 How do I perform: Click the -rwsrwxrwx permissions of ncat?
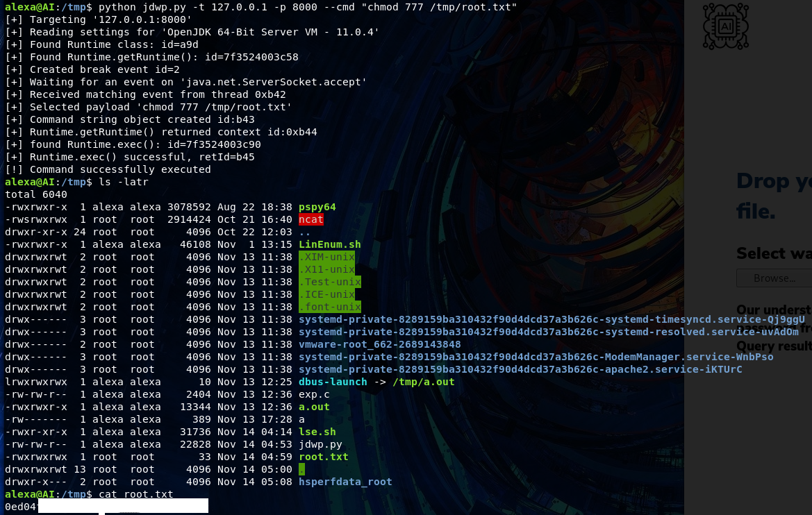(35, 219)
